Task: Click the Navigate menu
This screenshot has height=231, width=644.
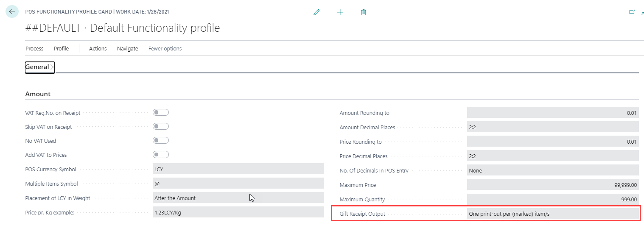Action: tap(127, 48)
